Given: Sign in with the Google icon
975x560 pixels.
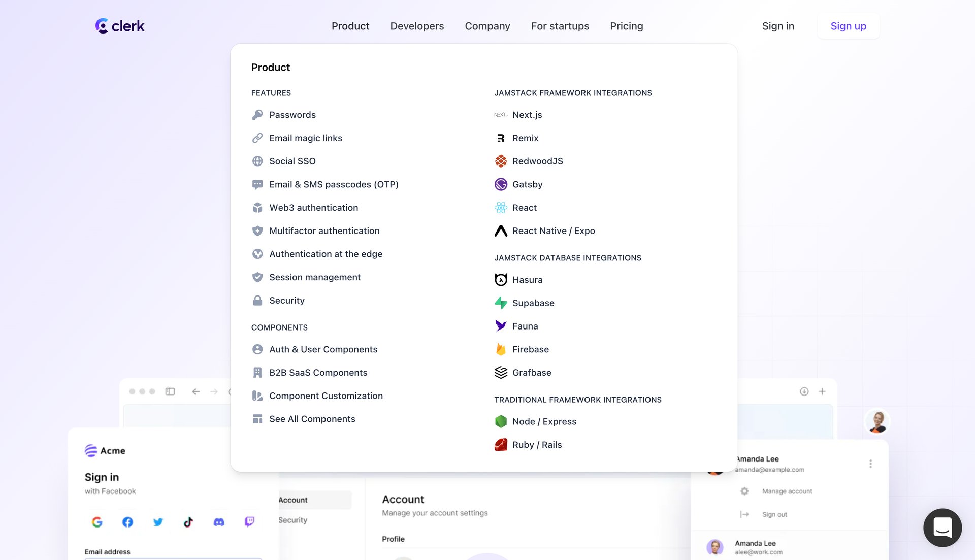Looking at the screenshot, I should click(97, 521).
